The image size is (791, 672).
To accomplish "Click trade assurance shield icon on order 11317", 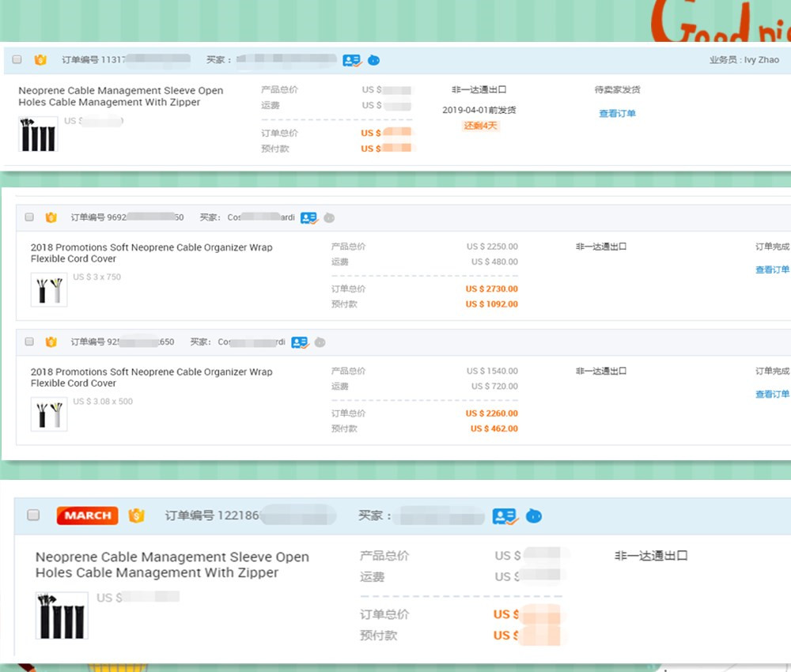I will click(40, 60).
